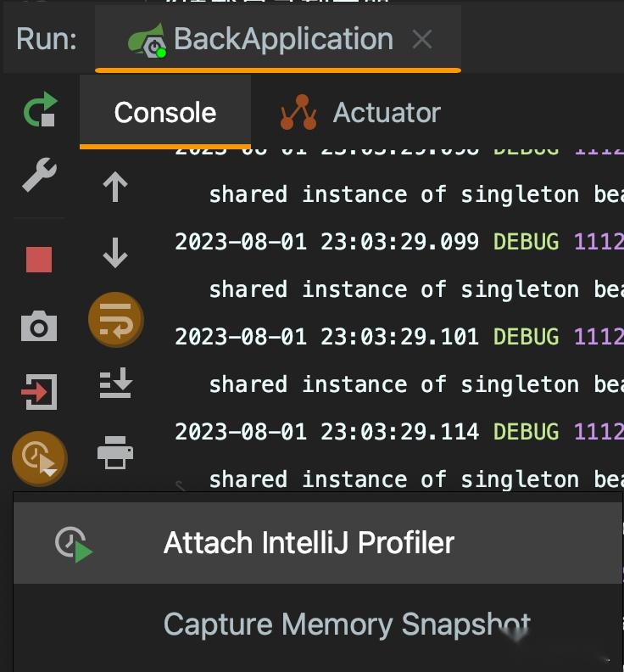Click the Actuator tab's orange graph icon
Screen dimensions: 624x672
[298, 112]
